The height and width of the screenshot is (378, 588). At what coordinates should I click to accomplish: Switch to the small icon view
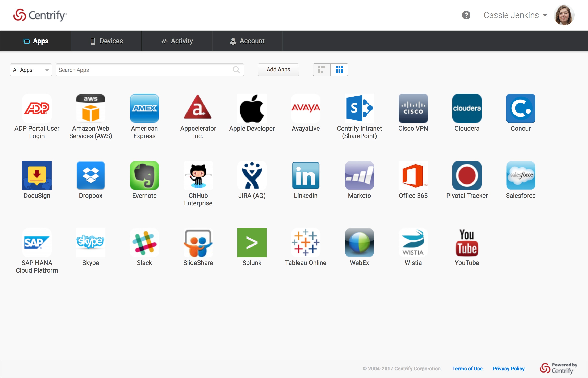322,70
